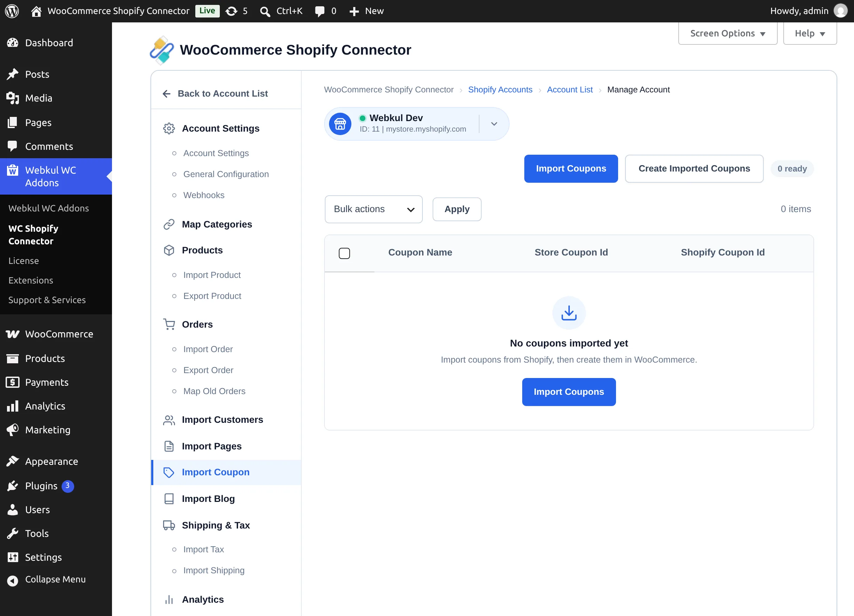Open the Bulk actions dropdown
Viewport: 854px width, 616px height.
(x=373, y=209)
